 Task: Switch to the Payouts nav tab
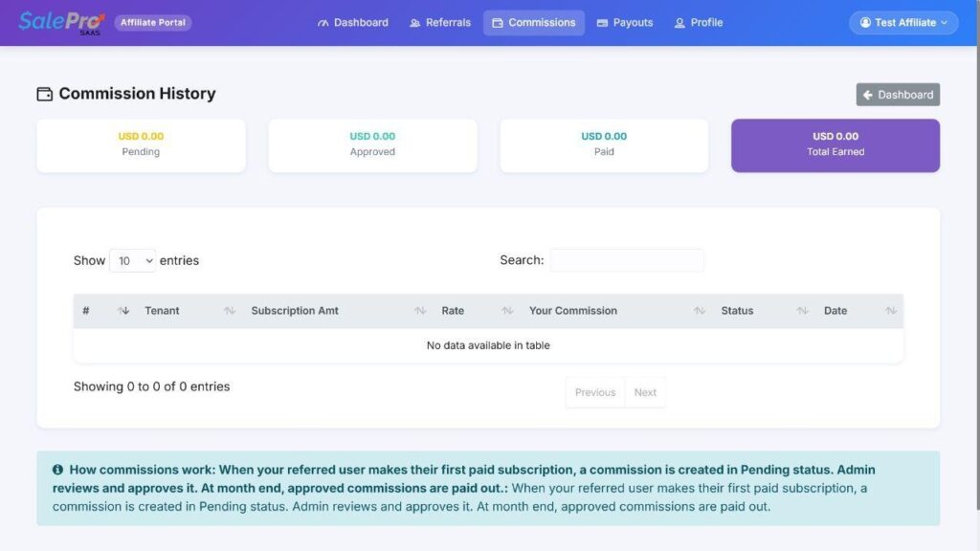[625, 23]
